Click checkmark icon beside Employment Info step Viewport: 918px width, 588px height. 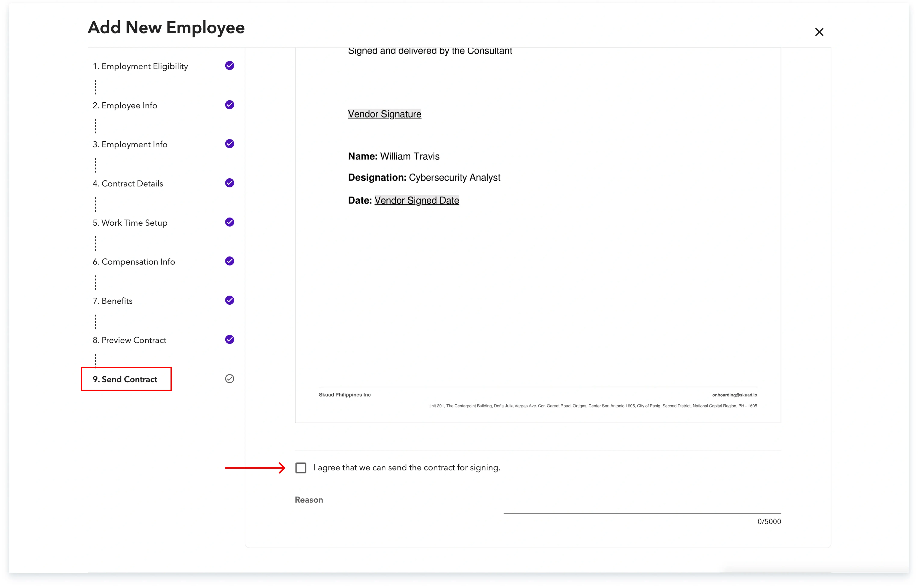click(229, 144)
